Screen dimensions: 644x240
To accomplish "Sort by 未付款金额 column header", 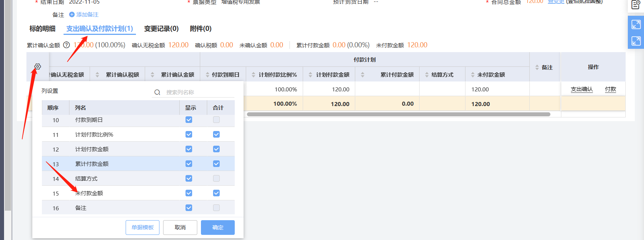I will 473,75.
